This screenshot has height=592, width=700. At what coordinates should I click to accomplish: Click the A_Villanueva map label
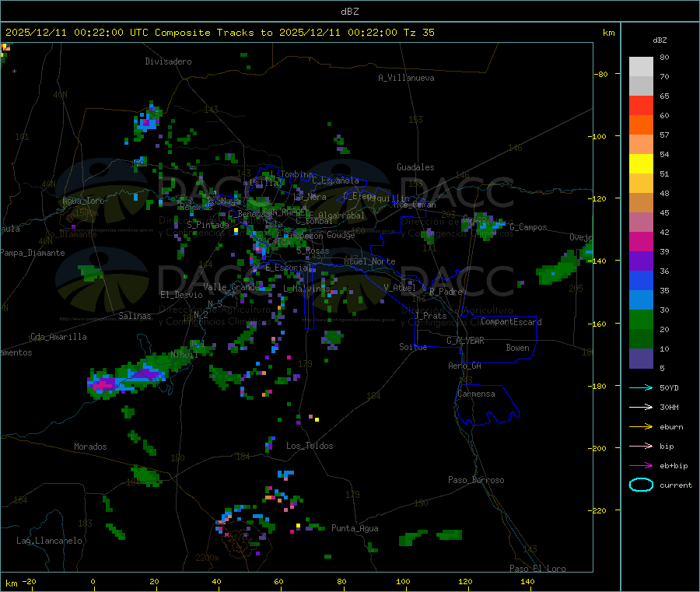[406, 78]
